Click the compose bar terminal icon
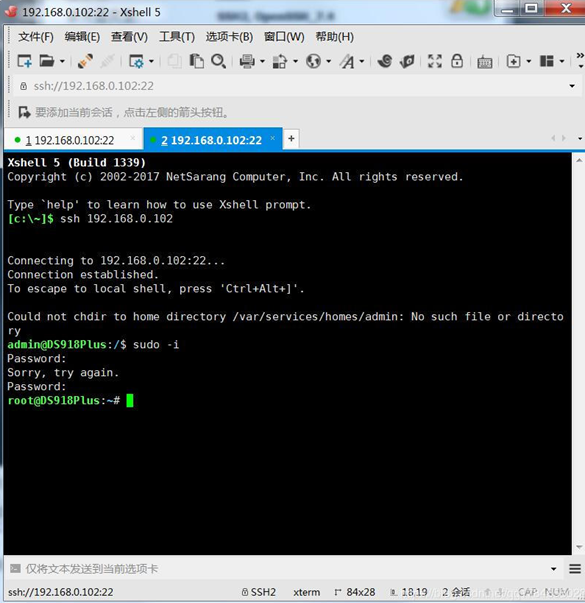This screenshot has width=585, height=603. point(15,568)
